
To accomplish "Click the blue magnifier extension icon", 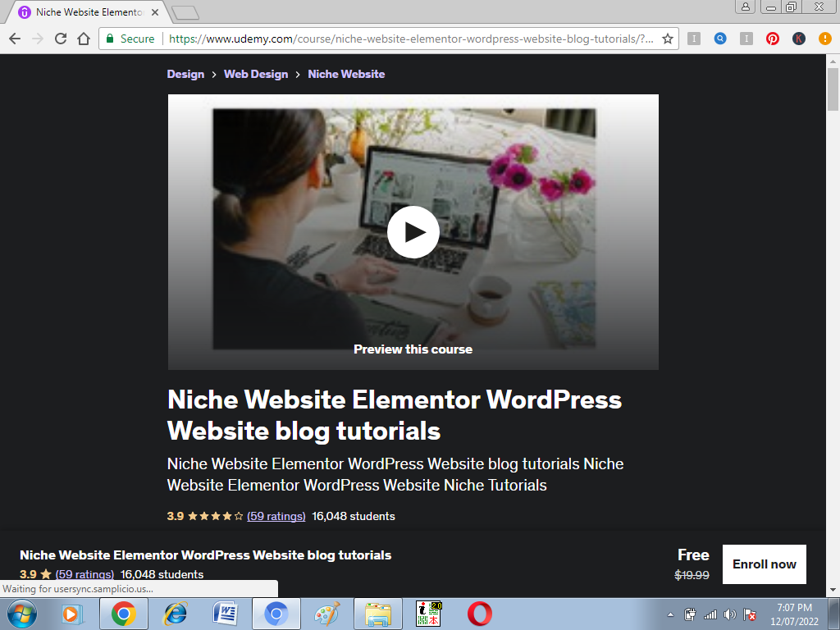I will pyautogui.click(x=720, y=39).
